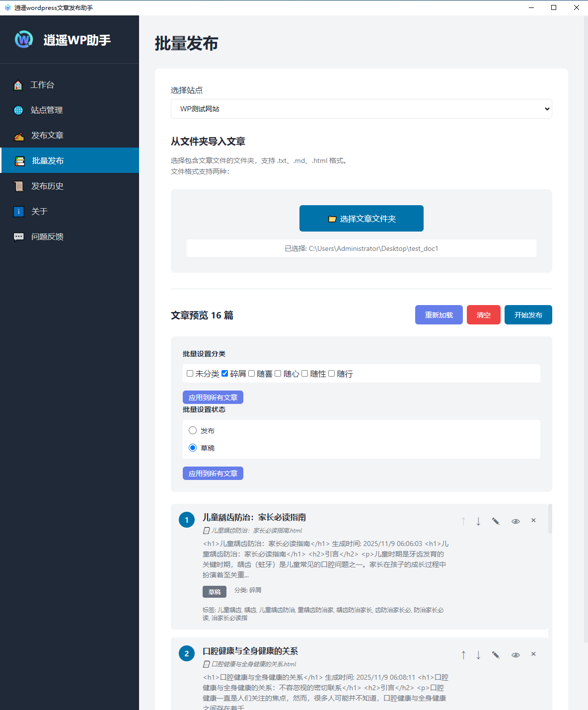Click the article list scrollbar thumb
Screen dimensions: 588x710
coord(550,519)
